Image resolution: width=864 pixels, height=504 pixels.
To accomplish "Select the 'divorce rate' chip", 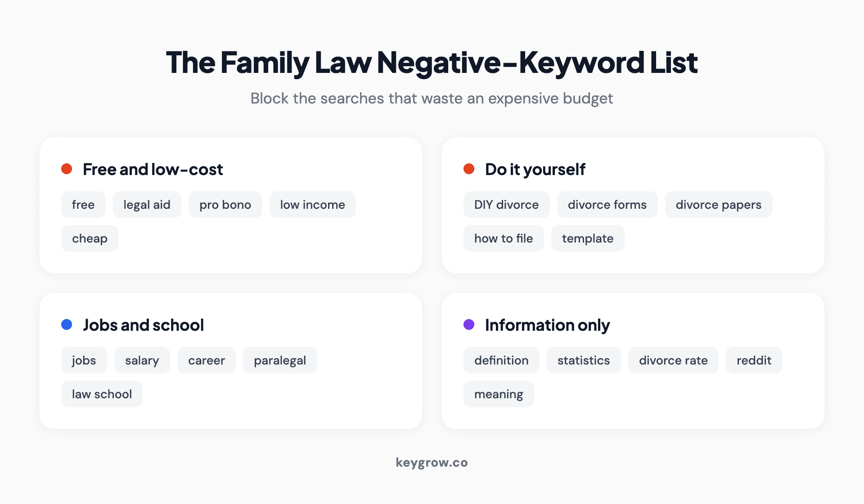I will pyautogui.click(x=673, y=360).
